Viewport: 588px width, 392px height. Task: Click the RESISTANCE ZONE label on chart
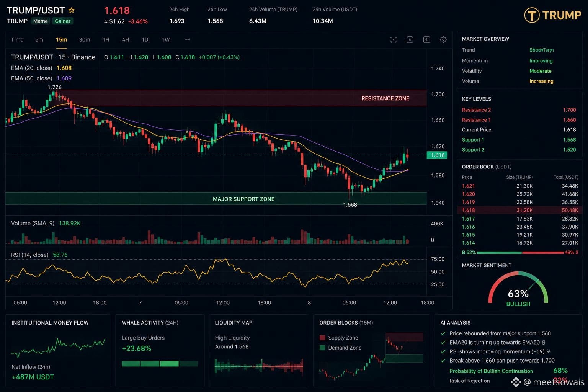[385, 98]
